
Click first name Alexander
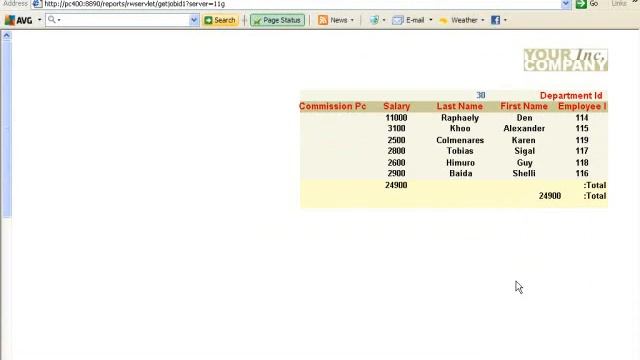524,129
